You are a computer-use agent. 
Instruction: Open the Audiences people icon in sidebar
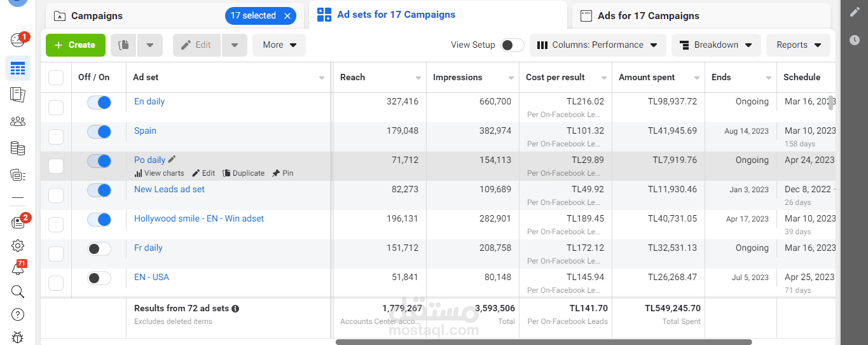pyautogui.click(x=18, y=122)
